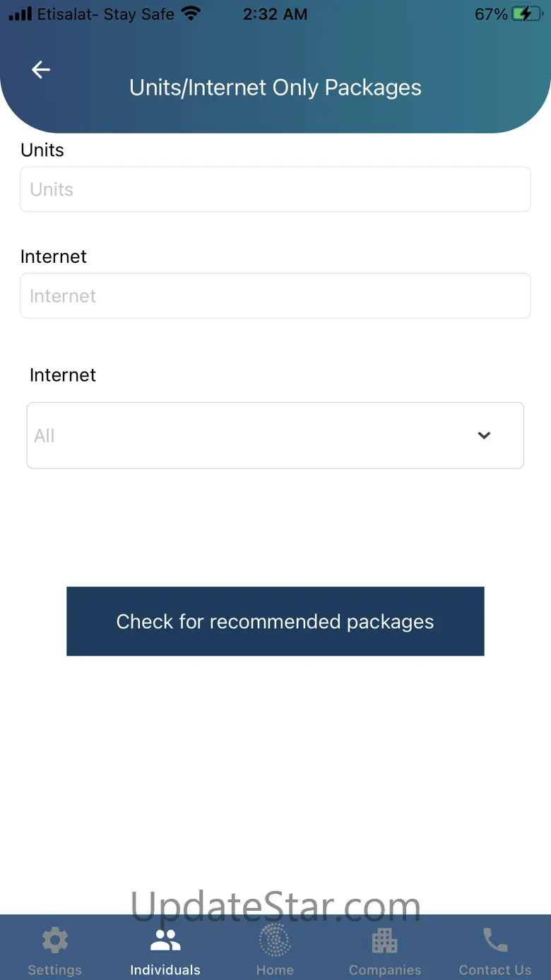Tap the Wi-Fi icon in the status bar
The image size is (551, 980).
[191, 13]
